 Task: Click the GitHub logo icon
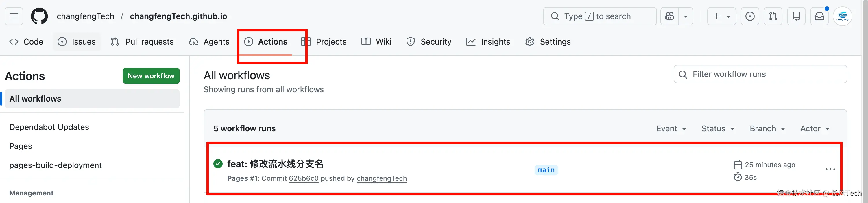39,16
